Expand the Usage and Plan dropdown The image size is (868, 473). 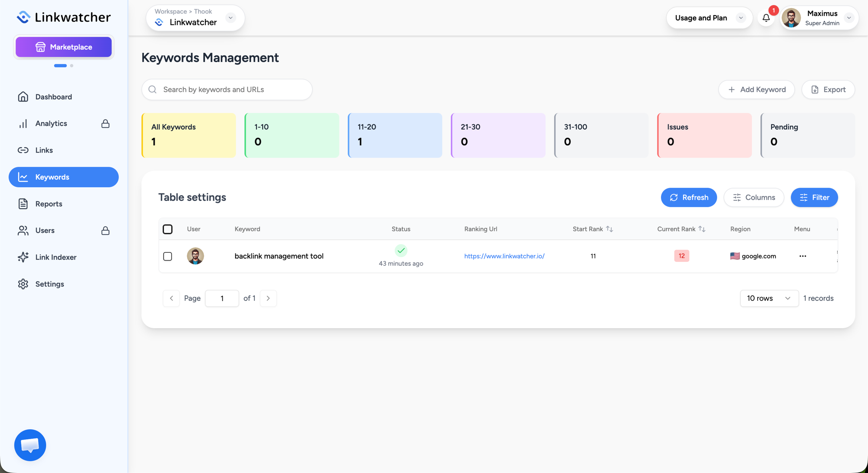tap(741, 18)
